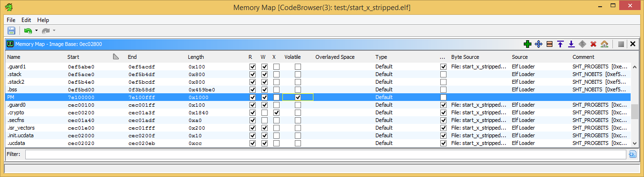Open the File menu
This screenshot has width=644, height=177.
(x=11, y=20)
